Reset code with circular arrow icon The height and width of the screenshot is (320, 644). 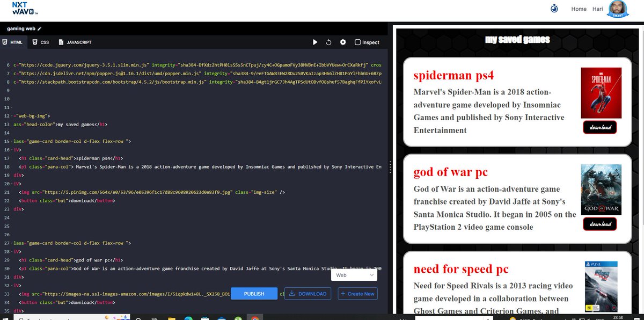pyautogui.click(x=328, y=42)
